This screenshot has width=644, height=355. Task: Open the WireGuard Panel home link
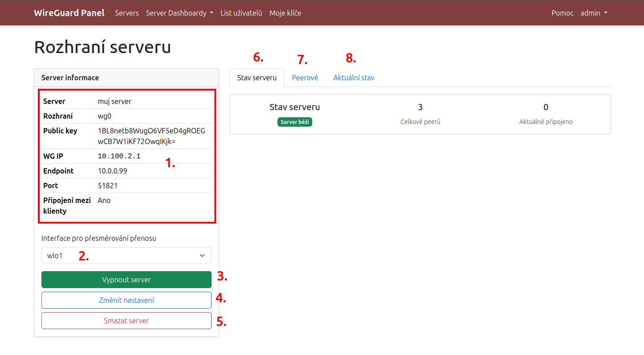click(69, 13)
